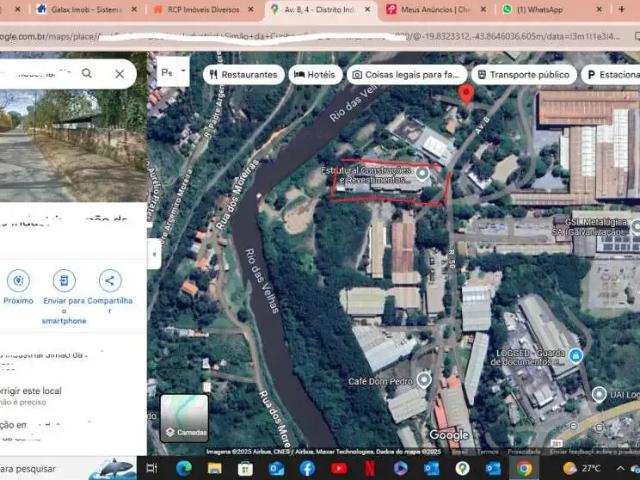Clear the Maps search box with X

coord(120,74)
